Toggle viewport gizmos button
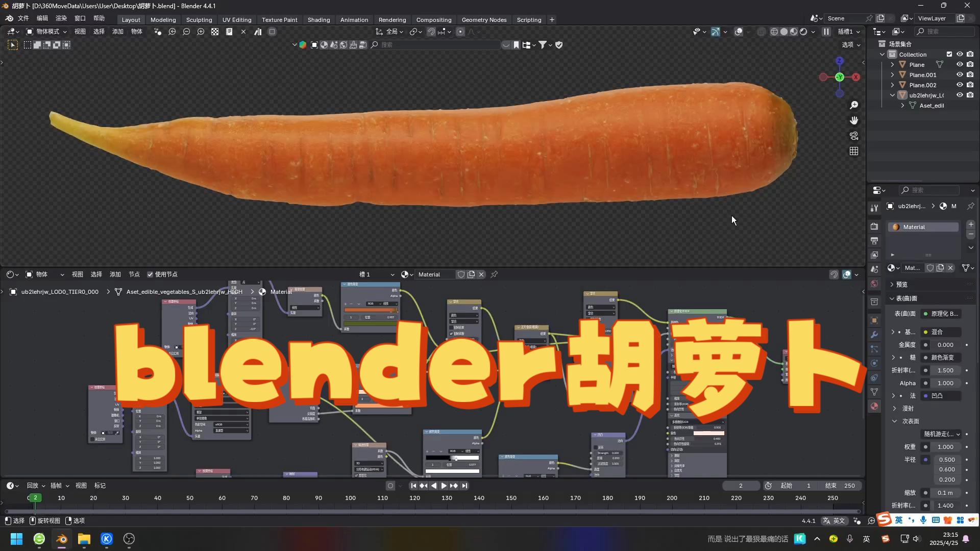This screenshot has height=551, width=980. coord(716,32)
